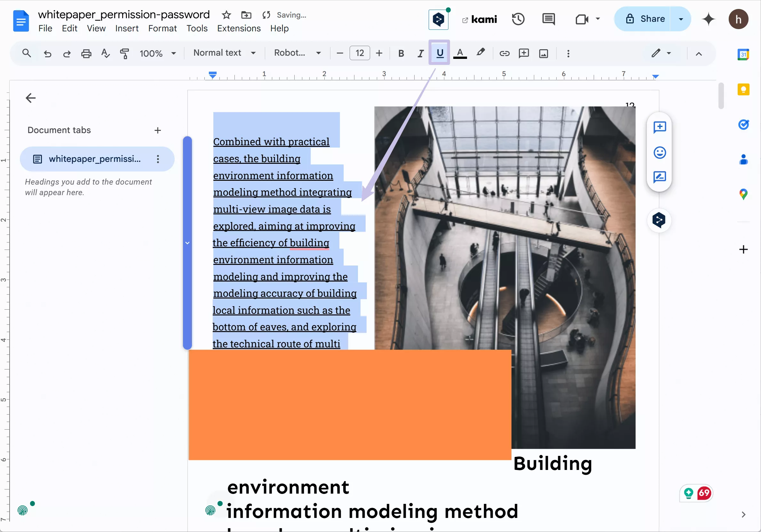The width and height of the screenshot is (761, 532).
Task: Insert an image from the toolbar
Action: coord(543,53)
